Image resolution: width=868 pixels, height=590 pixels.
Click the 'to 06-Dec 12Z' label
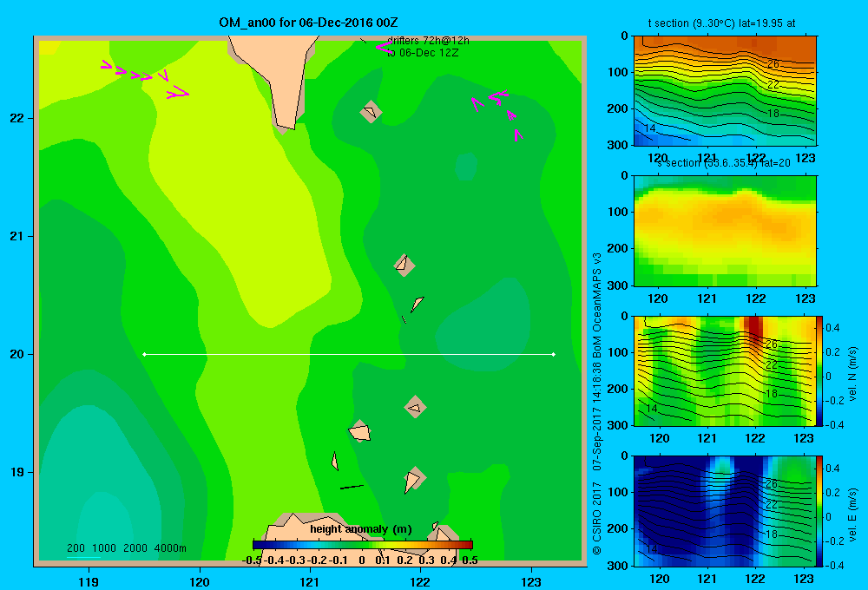click(x=423, y=53)
